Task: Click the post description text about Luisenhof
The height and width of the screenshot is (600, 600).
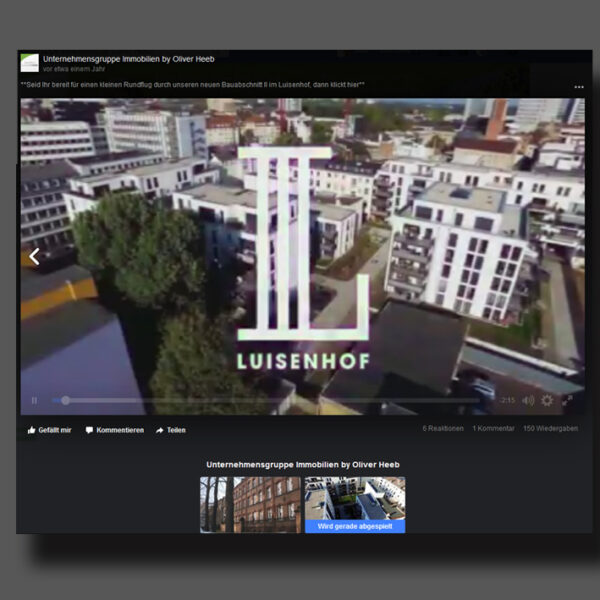Action: point(192,85)
